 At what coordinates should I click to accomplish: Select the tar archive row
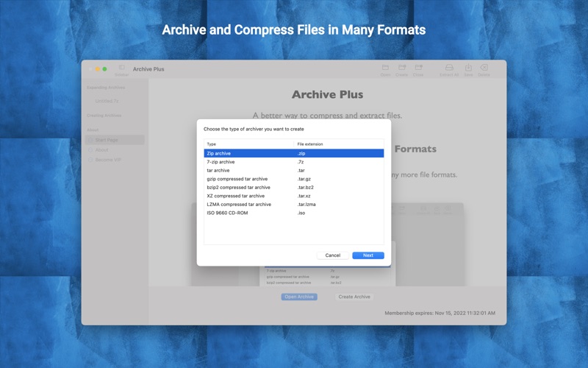(x=293, y=171)
